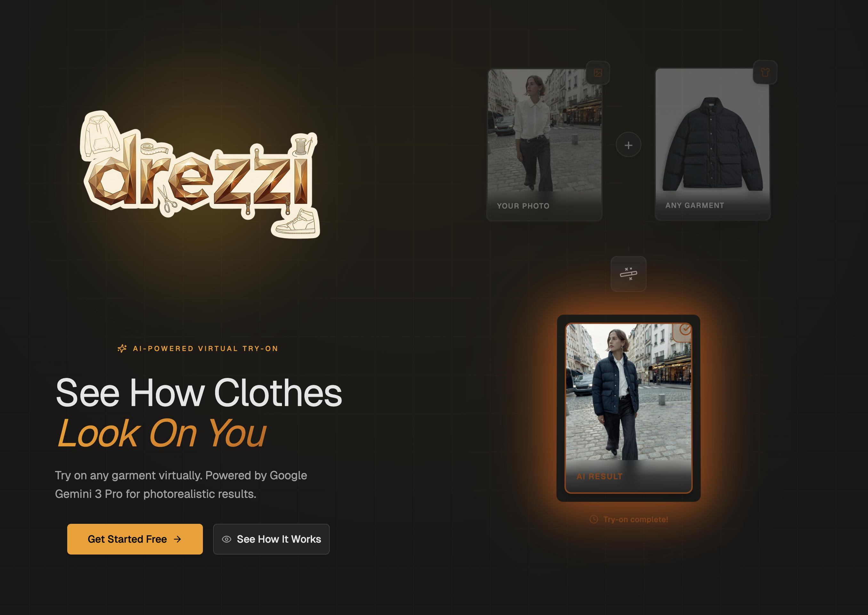Click the image icon on Your Photo card
The width and height of the screenshot is (868, 615).
click(598, 73)
